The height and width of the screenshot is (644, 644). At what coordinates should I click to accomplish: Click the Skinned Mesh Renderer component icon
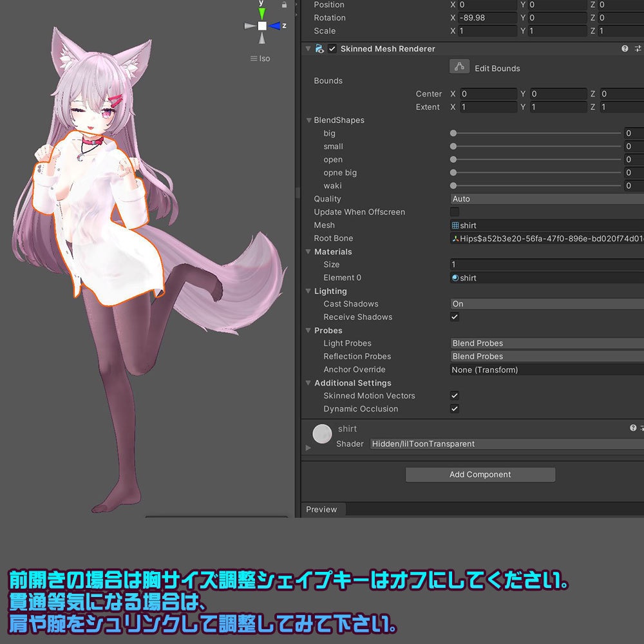click(x=319, y=48)
